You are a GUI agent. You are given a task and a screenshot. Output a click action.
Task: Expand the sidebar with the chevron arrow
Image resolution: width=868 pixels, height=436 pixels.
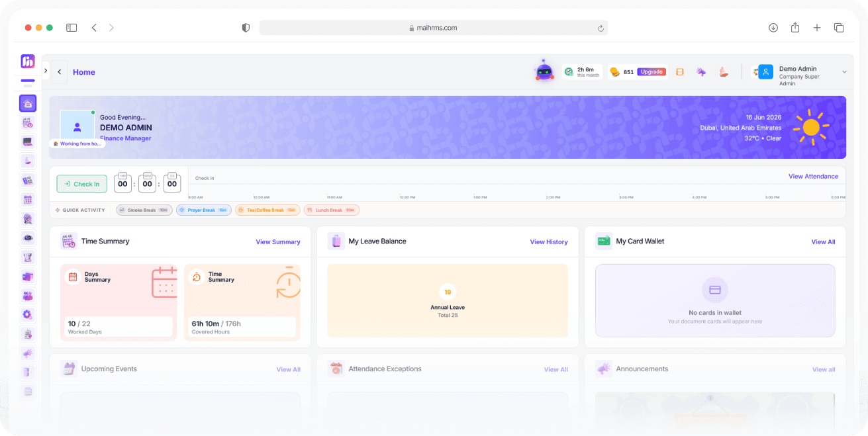click(46, 70)
